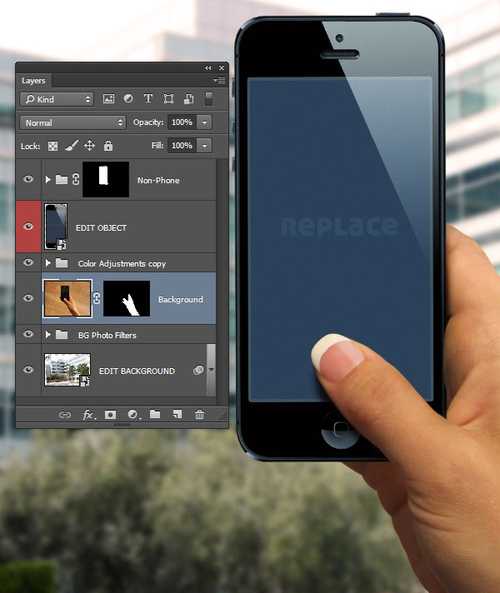
Task: Expand the BG Photo Filters group
Action: (48, 334)
